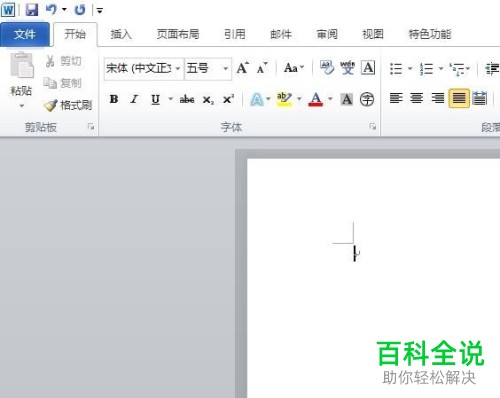Open the font size dropdown arrow
The height and width of the screenshot is (398, 500).
(226, 68)
